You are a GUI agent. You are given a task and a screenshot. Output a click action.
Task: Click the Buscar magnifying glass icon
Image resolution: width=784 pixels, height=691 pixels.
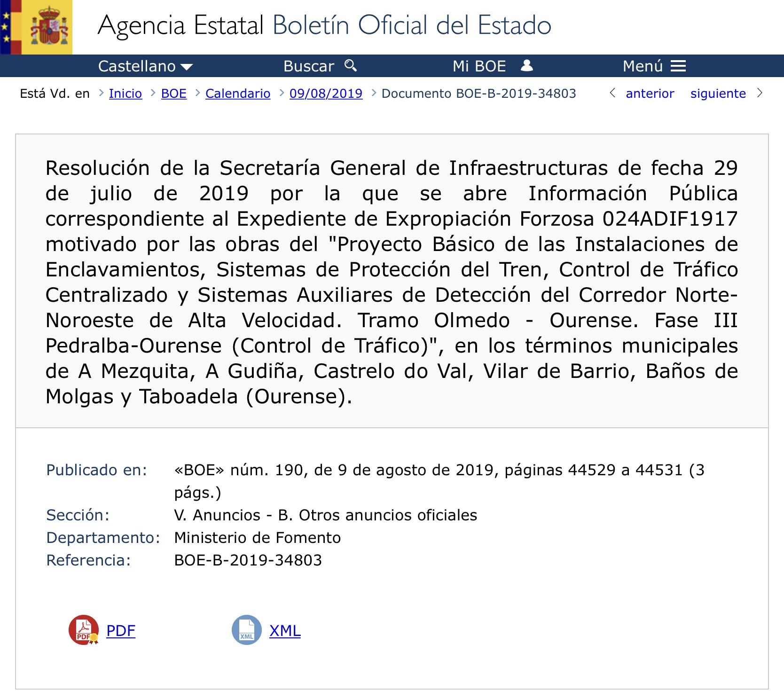(351, 65)
